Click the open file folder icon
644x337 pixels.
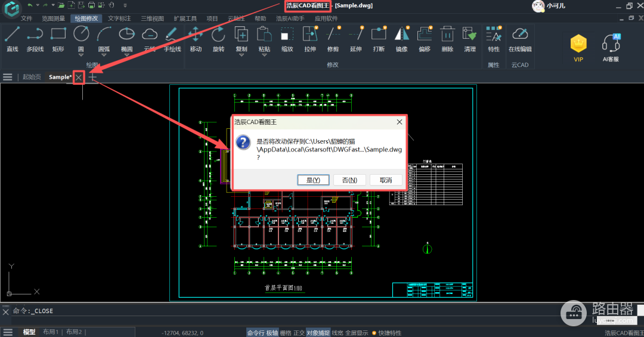pyautogui.click(x=61, y=5)
